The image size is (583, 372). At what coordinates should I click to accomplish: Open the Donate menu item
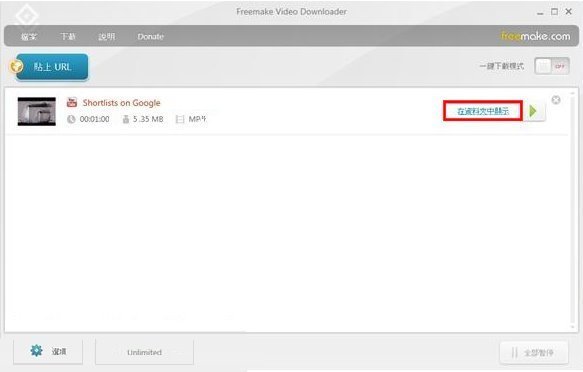click(150, 36)
